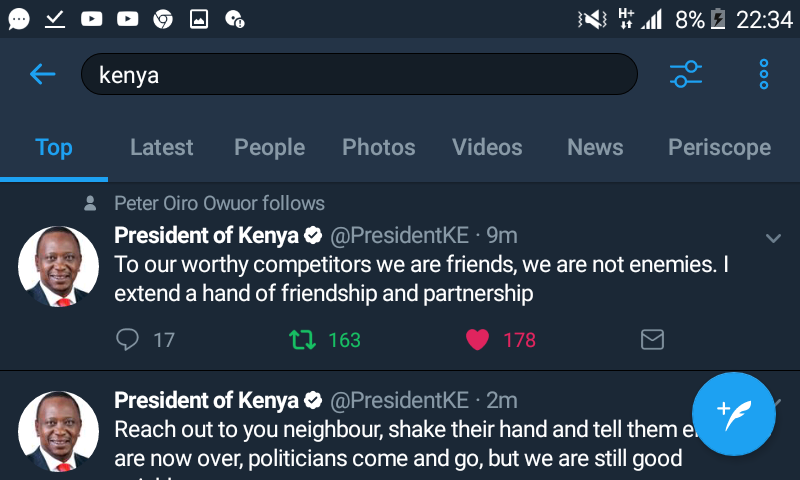Select the Videos tab
This screenshot has height=480, width=800.
tap(487, 147)
